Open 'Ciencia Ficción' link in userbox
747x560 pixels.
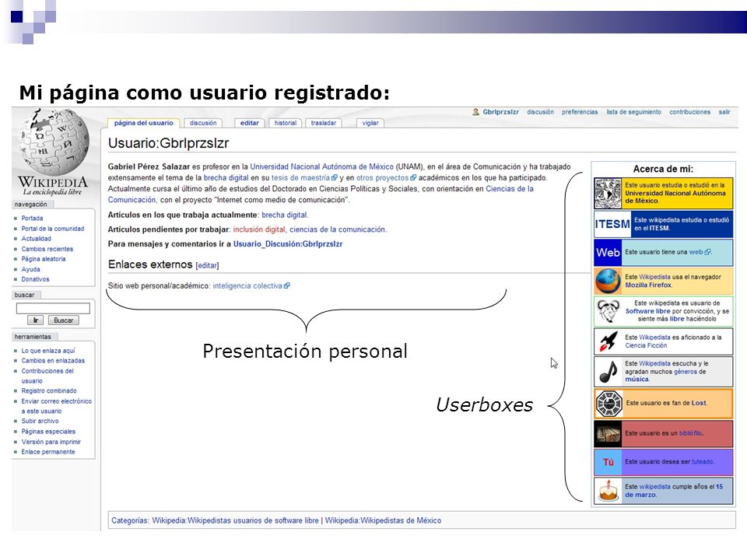click(x=646, y=345)
